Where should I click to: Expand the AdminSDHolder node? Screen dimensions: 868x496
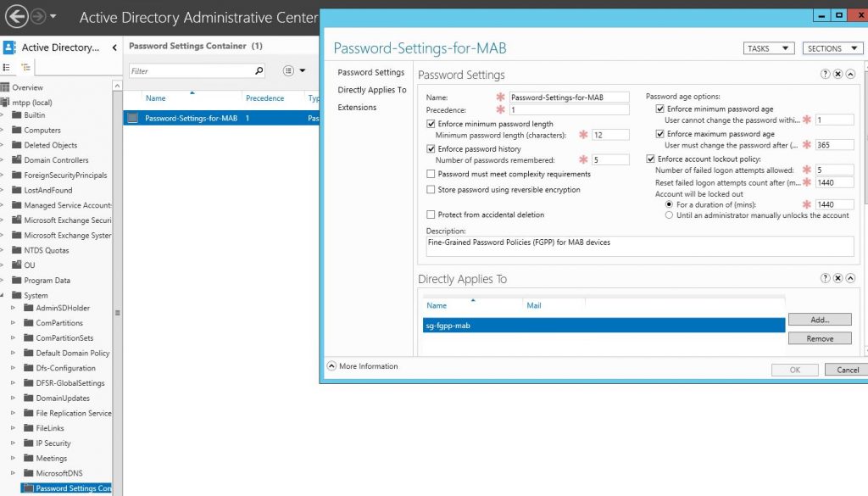point(14,308)
